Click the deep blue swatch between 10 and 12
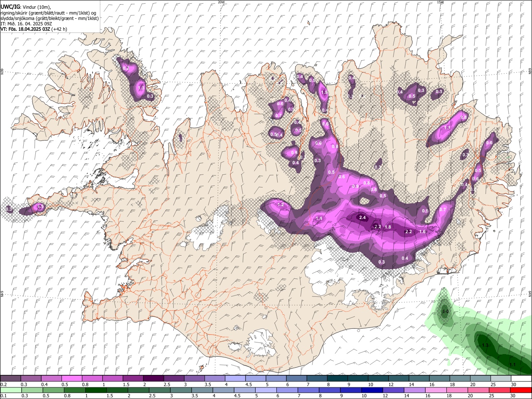532x399 pixels. [x=372, y=390]
